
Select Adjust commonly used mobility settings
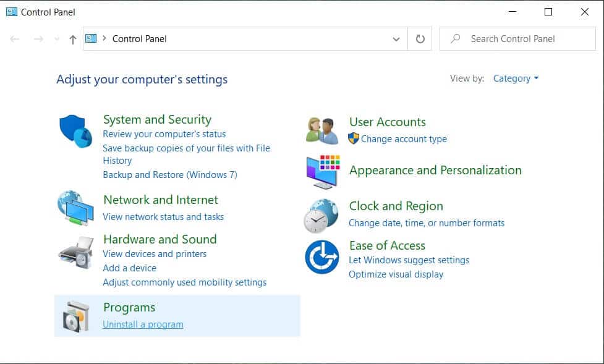[184, 282]
